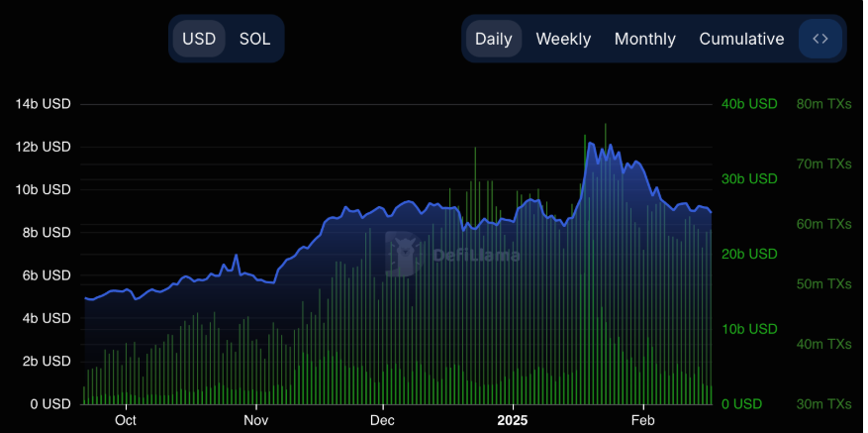
Task: Click the Dec label on the time axis
Action: click(x=382, y=420)
